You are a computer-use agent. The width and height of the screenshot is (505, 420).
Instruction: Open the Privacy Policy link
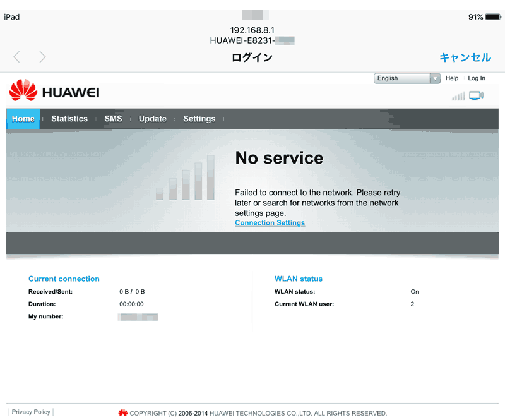click(31, 412)
